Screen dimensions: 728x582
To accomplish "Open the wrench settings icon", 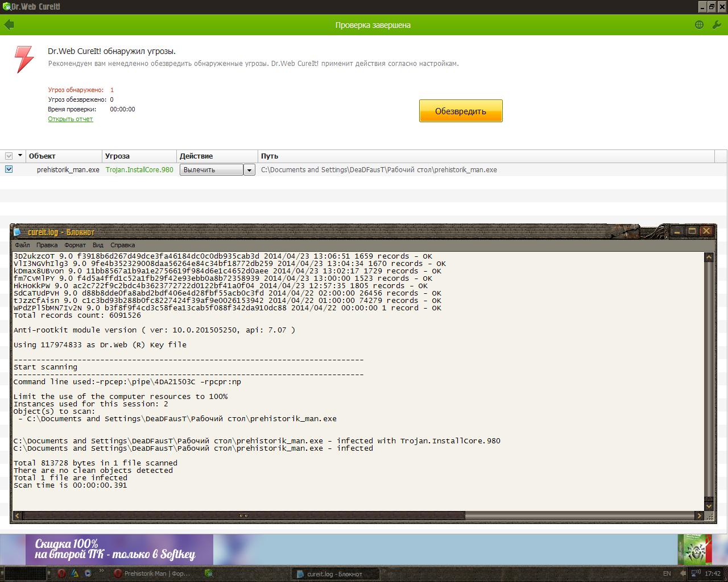I will click(x=717, y=25).
